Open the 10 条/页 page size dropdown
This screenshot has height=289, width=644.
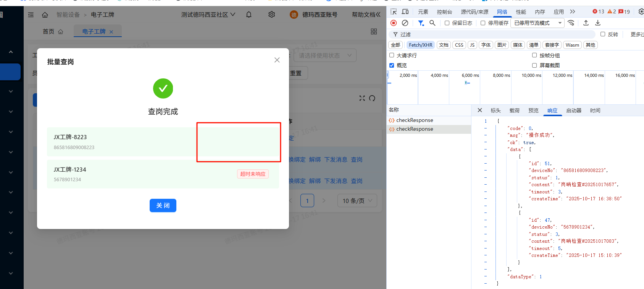pyautogui.click(x=357, y=201)
